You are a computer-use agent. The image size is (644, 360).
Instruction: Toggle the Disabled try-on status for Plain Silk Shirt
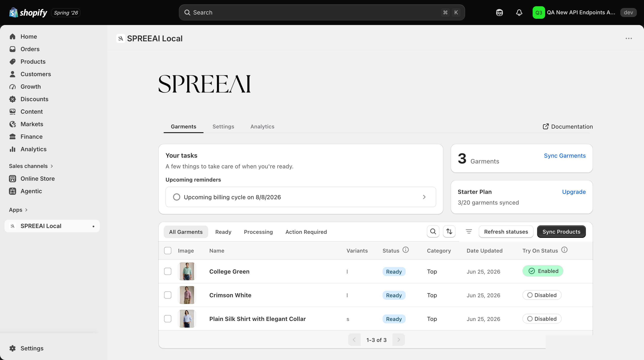click(x=542, y=319)
